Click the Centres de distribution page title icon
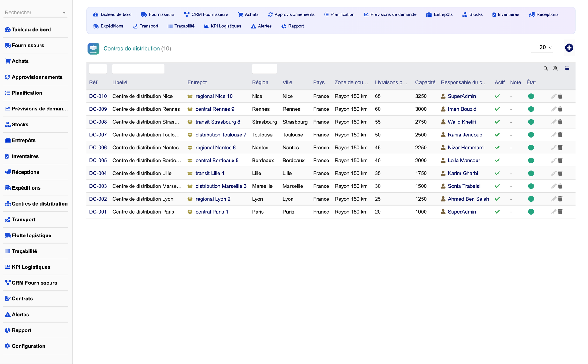The width and height of the screenshot is (588, 364). pyautogui.click(x=93, y=49)
